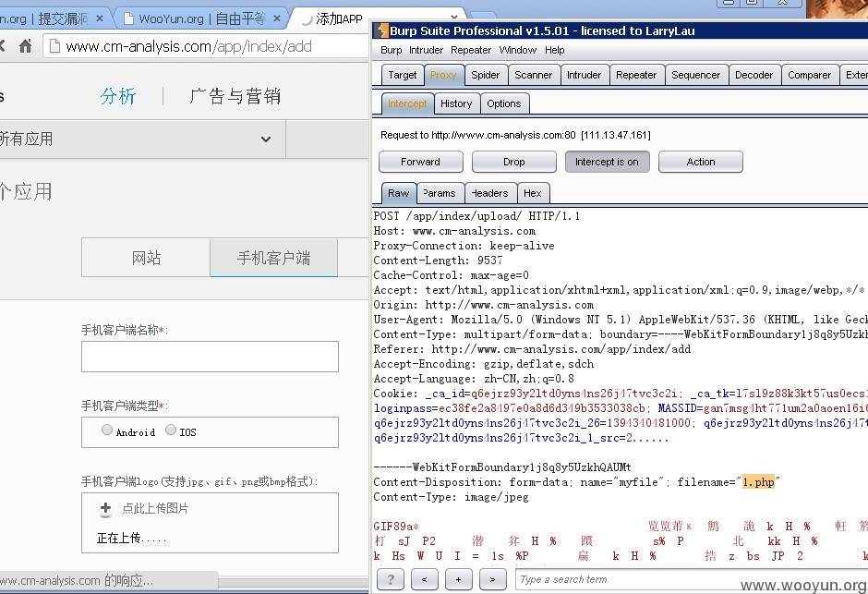
Task: Switch to the Comparer tab
Action: [x=809, y=75]
